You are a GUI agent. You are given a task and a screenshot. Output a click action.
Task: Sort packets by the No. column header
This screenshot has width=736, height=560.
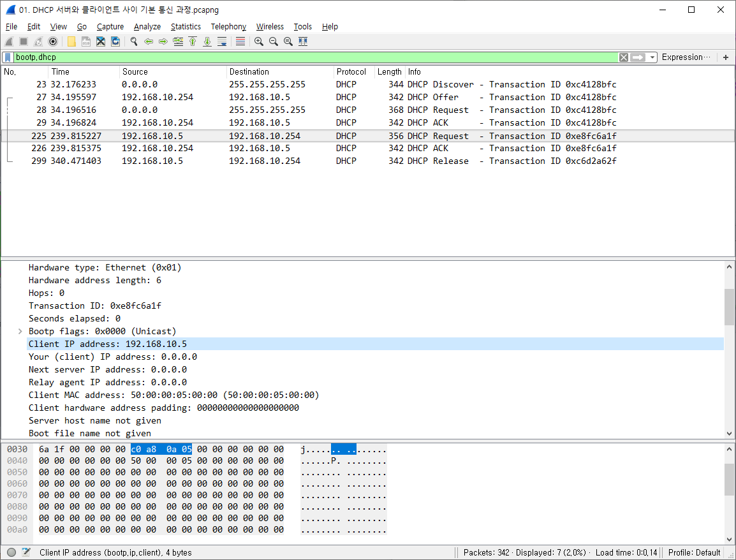pos(24,72)
